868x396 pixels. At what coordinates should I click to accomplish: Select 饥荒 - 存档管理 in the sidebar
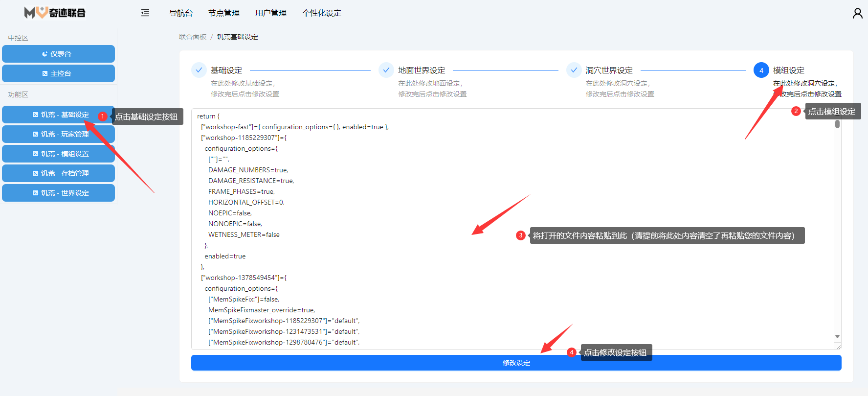58,173
